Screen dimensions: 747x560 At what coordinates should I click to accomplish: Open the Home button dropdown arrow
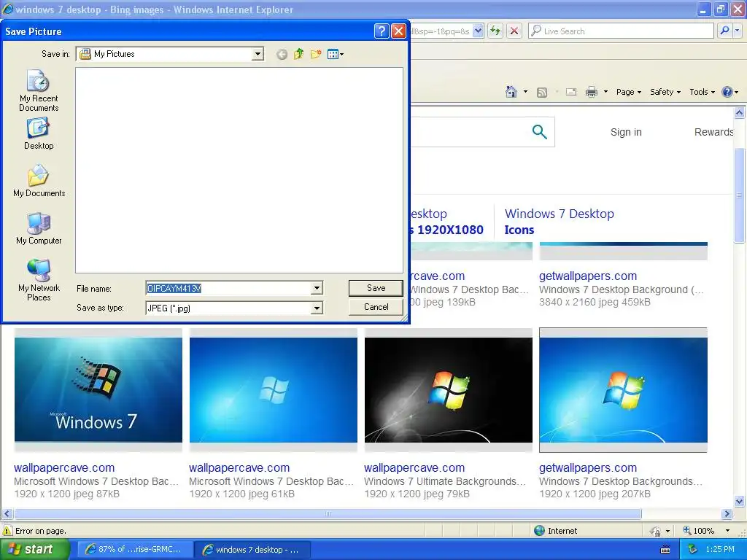pos(525,92)
